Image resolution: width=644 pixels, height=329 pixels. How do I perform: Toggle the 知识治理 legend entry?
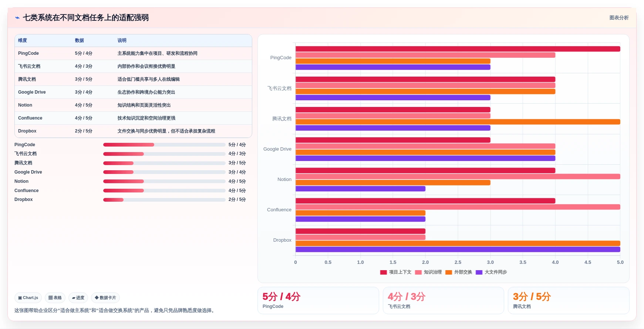(x=428, y=272)
